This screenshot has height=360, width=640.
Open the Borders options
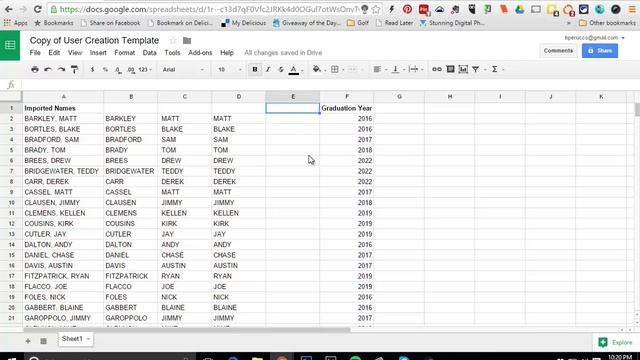coord(335,69)
